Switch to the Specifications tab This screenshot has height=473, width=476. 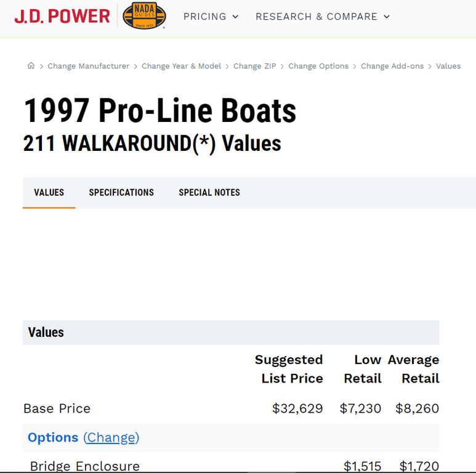[121, 192]
